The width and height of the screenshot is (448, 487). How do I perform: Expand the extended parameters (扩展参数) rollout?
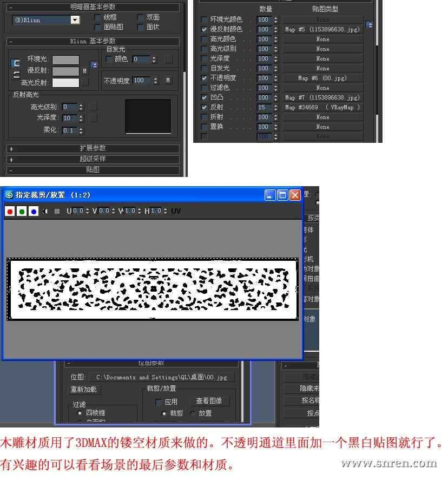93,148
